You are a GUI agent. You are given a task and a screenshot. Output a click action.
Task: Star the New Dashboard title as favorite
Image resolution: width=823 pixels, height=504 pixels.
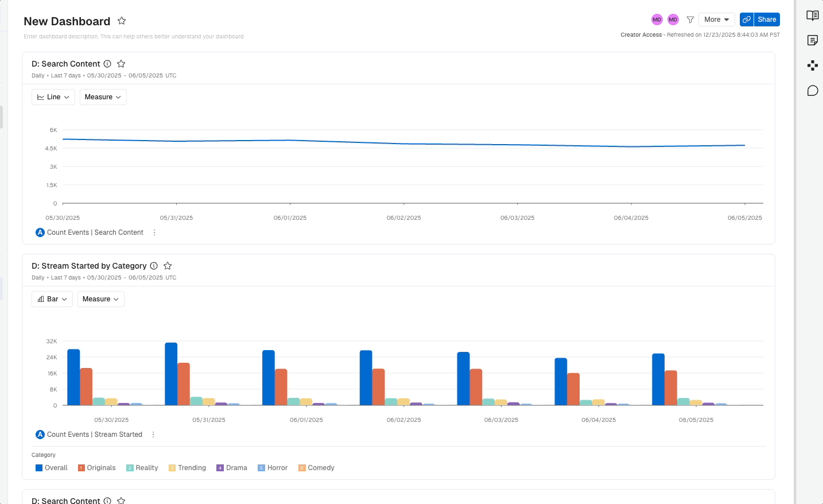tap(122, 21)
